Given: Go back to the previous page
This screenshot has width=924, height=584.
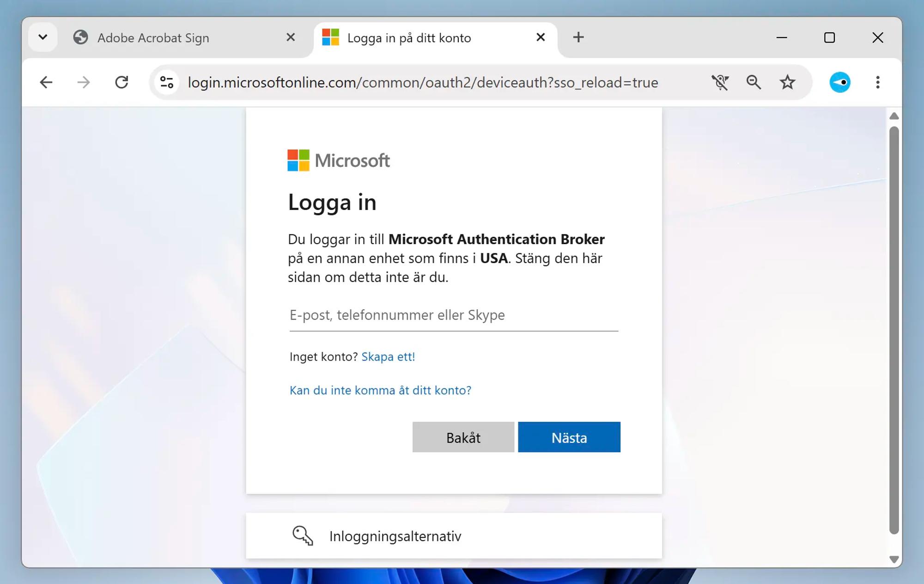Looking at the screenshot, I should click(x=46, y=82).
